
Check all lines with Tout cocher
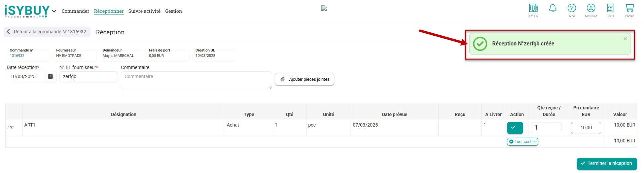click(523, 142)
